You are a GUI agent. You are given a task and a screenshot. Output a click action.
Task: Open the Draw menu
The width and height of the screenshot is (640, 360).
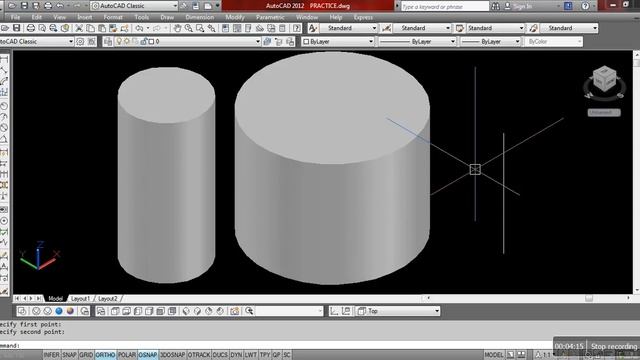point(167,17)
